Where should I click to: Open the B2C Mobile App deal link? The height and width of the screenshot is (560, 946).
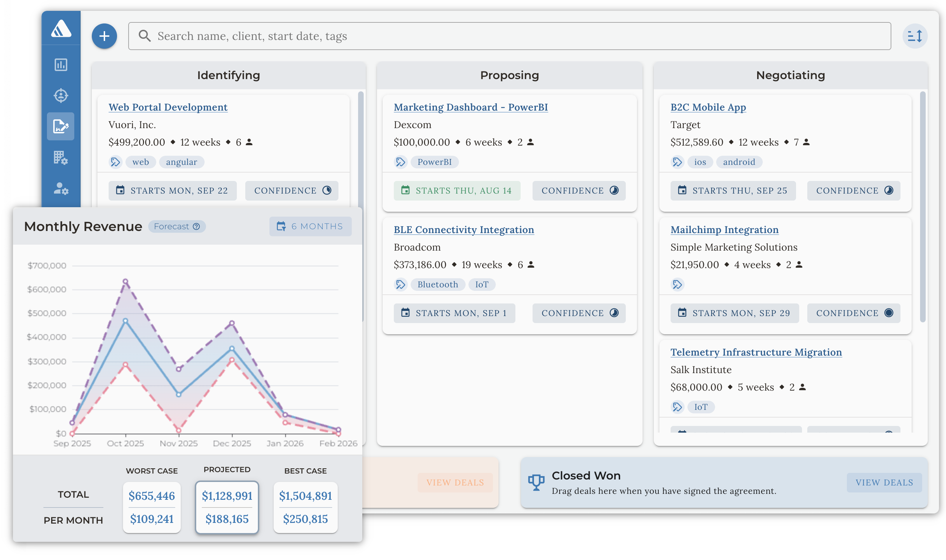708,107
